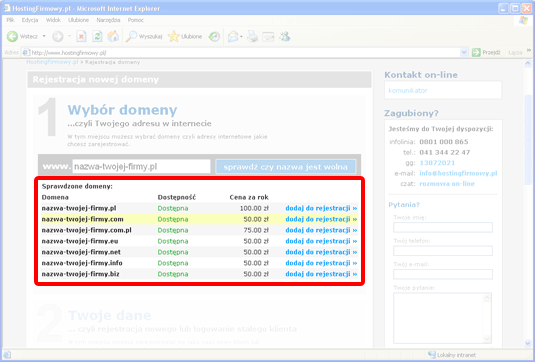Add nazwa-twojej-firmy.pl to registration
The image size is (535, 362).
click(x=321, y=208)
